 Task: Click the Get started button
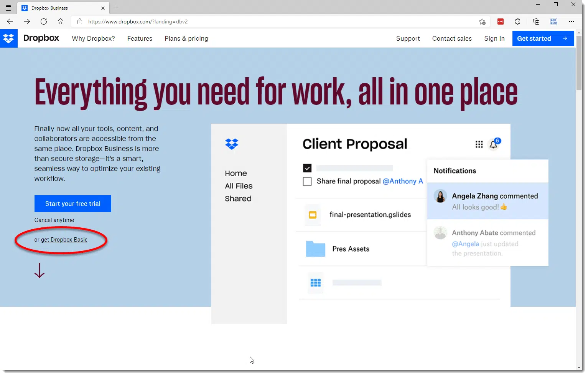(x=543, y=38)
